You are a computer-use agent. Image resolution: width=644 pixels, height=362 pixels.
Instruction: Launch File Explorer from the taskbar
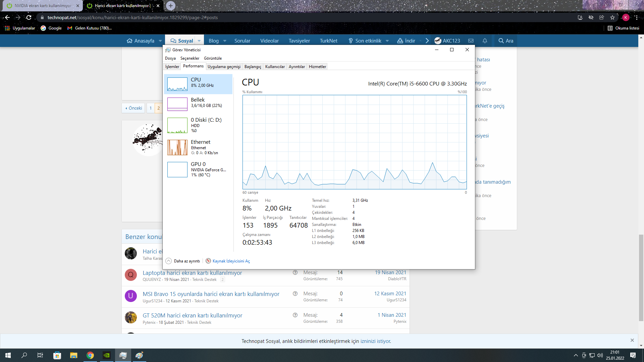(x=74, y=355)
